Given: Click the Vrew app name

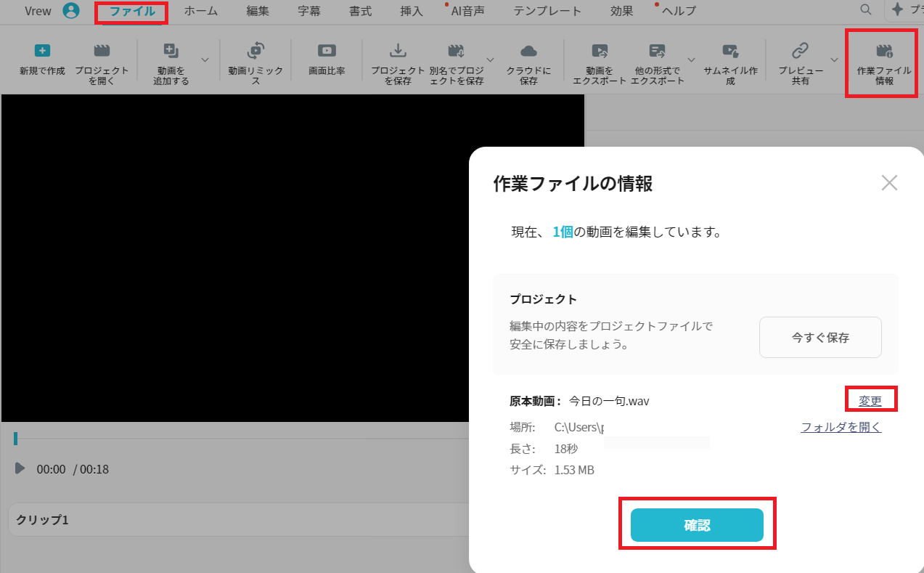Looking at the screenshot, I should click(38, 11).
